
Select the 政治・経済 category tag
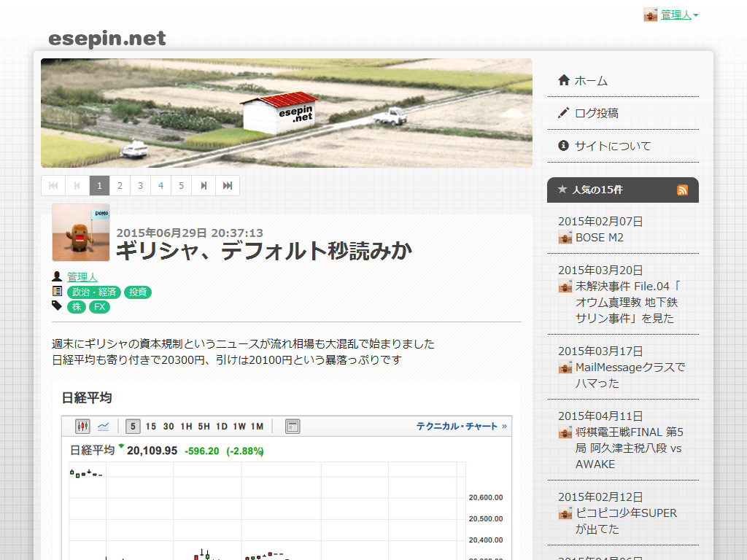point(94,292)
